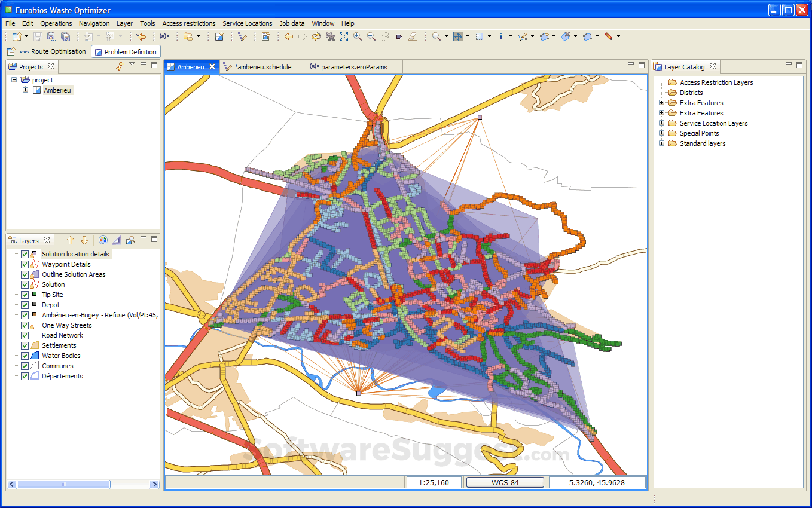The height and width of the screenshot is (508, 812).
Task: Open the Service Locations menu
Action: (247, 23)
